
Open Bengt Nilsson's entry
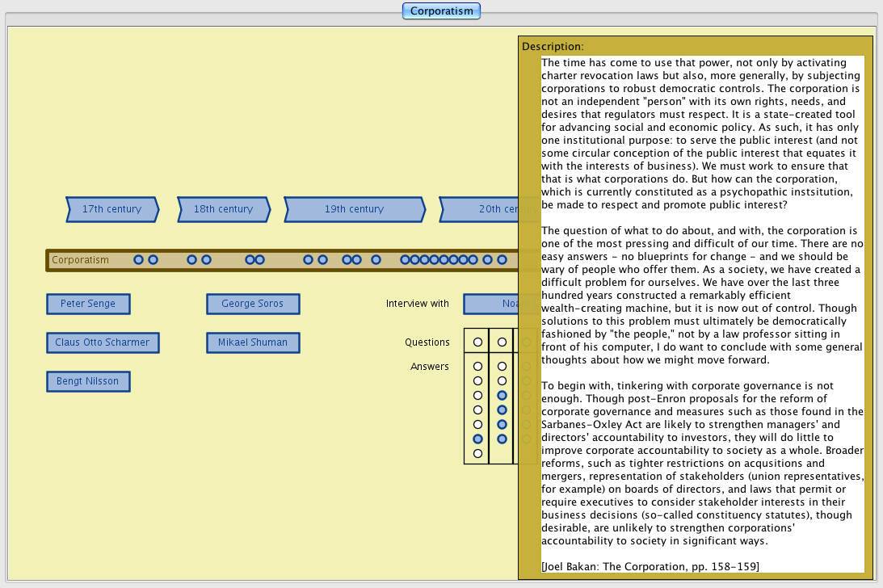pyautogui.click(x=88, y=381)
